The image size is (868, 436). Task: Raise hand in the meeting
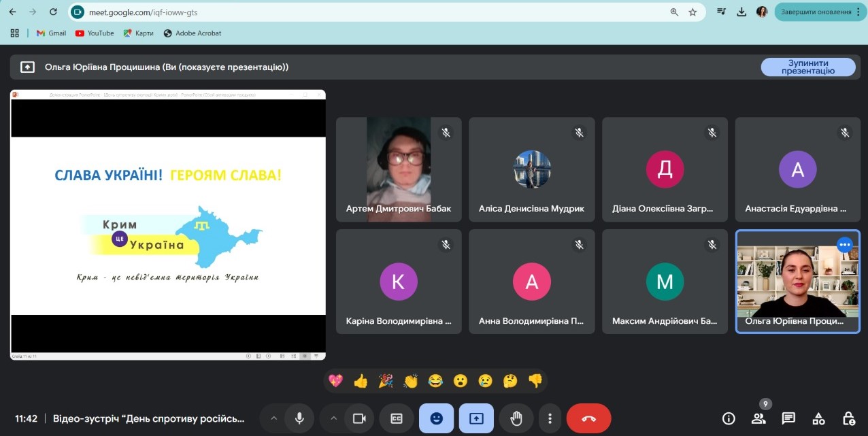click(516, 418)
